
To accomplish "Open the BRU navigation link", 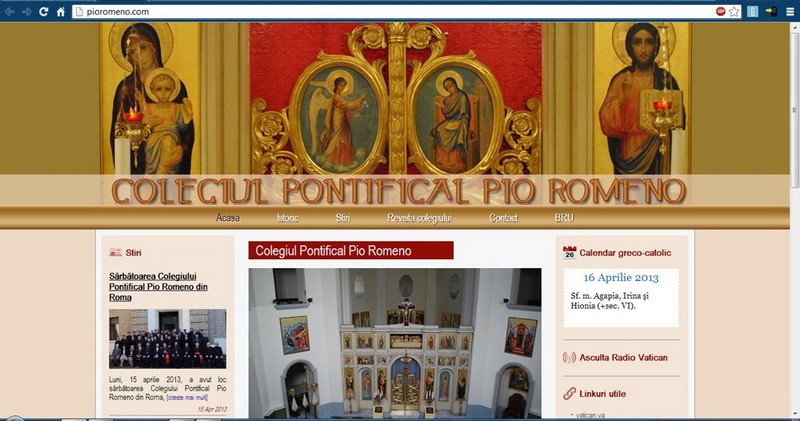I will [x=564, y=218].
